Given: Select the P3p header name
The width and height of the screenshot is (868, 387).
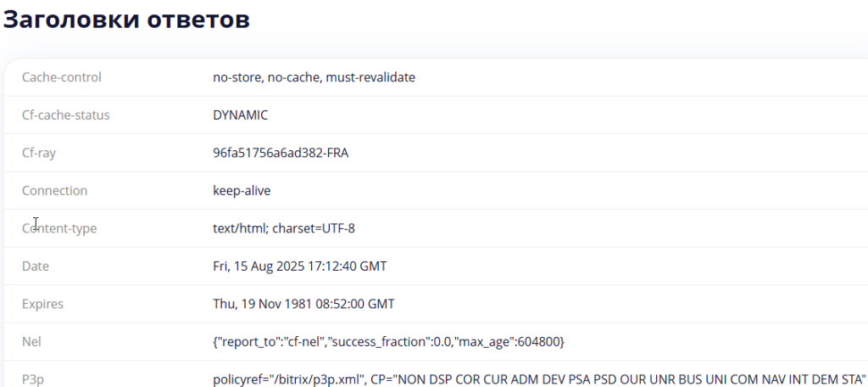Looking at the screenshot, I should tap(32, 379).
